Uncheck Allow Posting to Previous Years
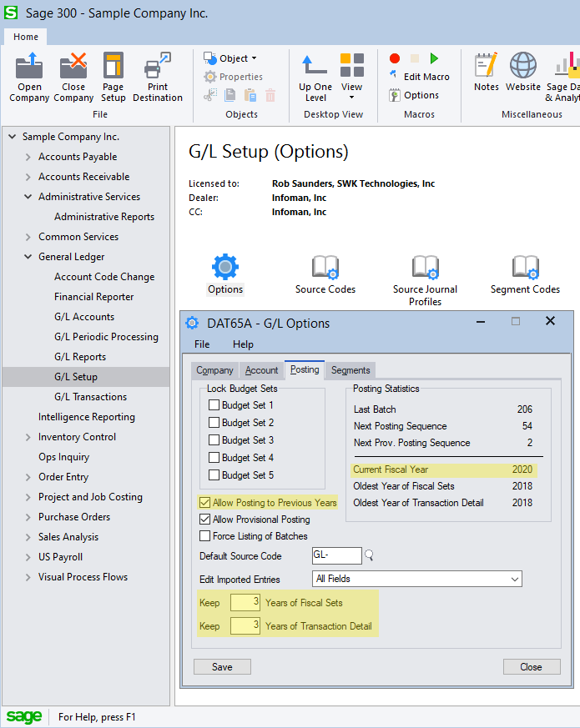 click(204, 503)
